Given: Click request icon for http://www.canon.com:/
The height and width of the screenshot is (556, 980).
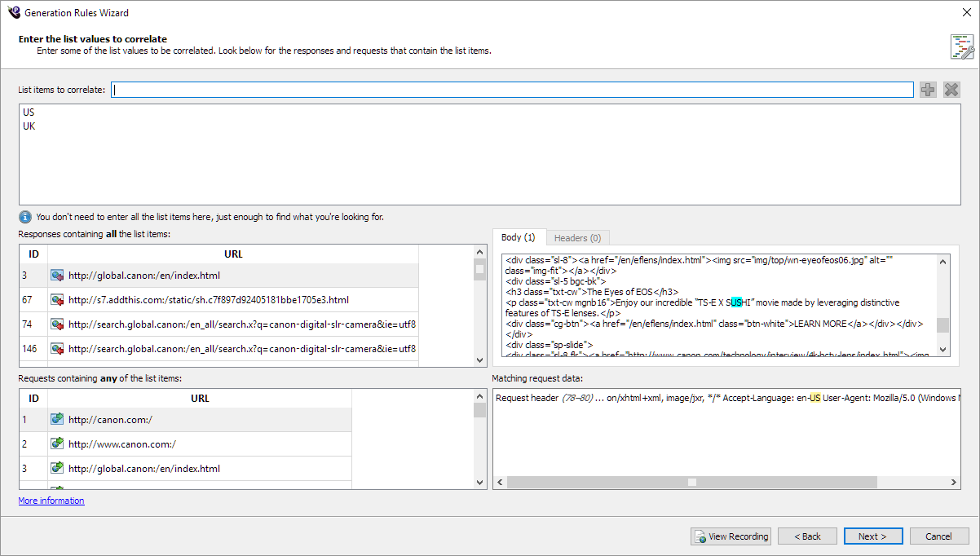Looking at the screenshot, I should coord(57,444).
